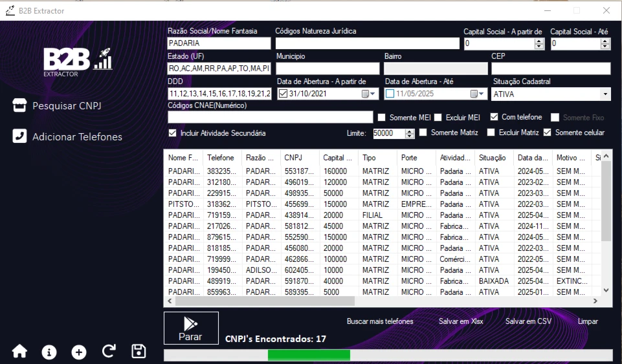Sort by Tipo column header
Viewport: 622px width, 364px height.
377,158
